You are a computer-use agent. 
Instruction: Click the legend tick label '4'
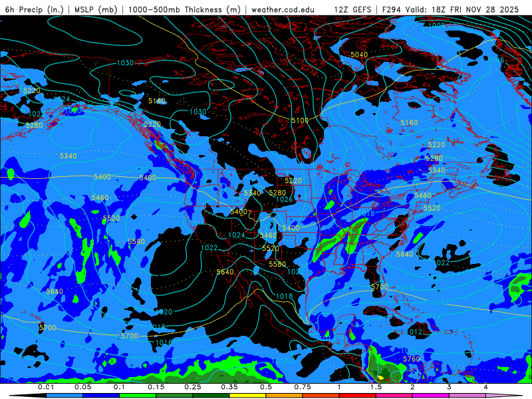click(x=486, y=387)
